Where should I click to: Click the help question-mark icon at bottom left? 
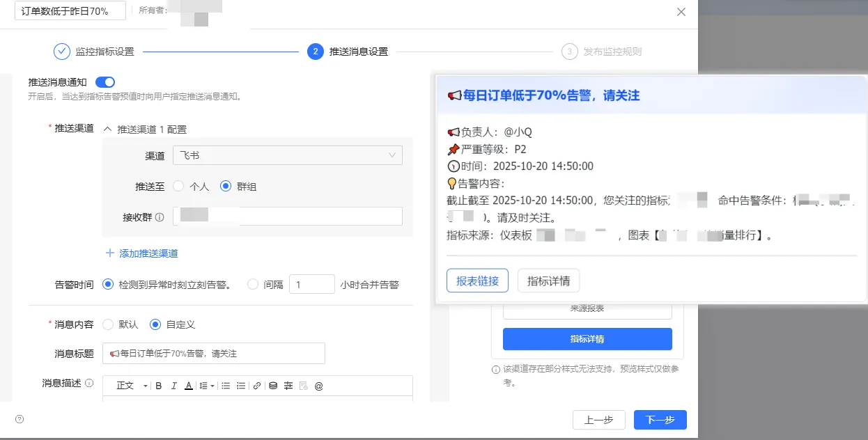pyautogui.click(x=19, y=419)
